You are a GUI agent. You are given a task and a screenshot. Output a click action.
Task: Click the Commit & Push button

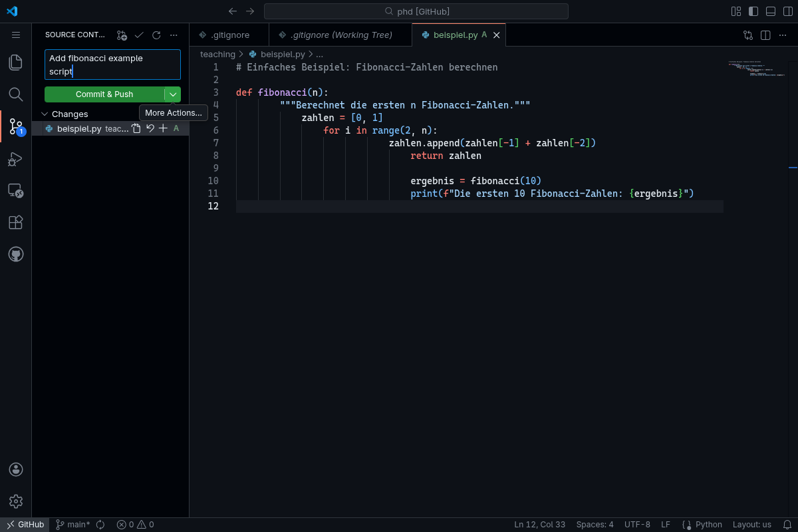(x=104, y=94)
